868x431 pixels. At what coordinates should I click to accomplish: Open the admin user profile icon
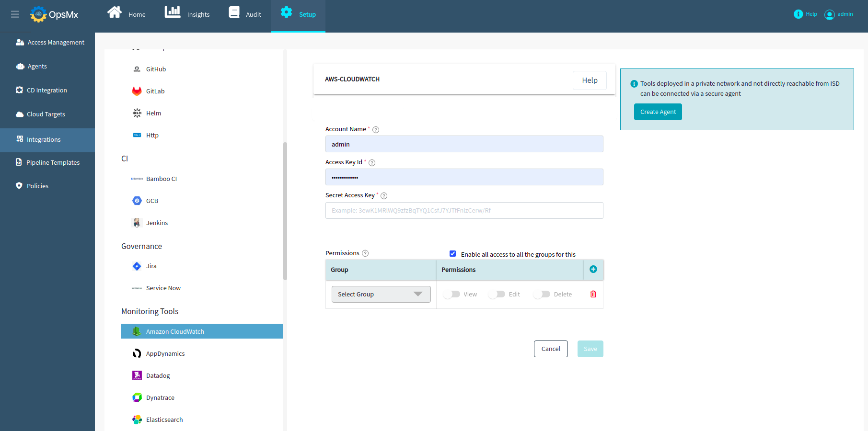click(829, 14)
